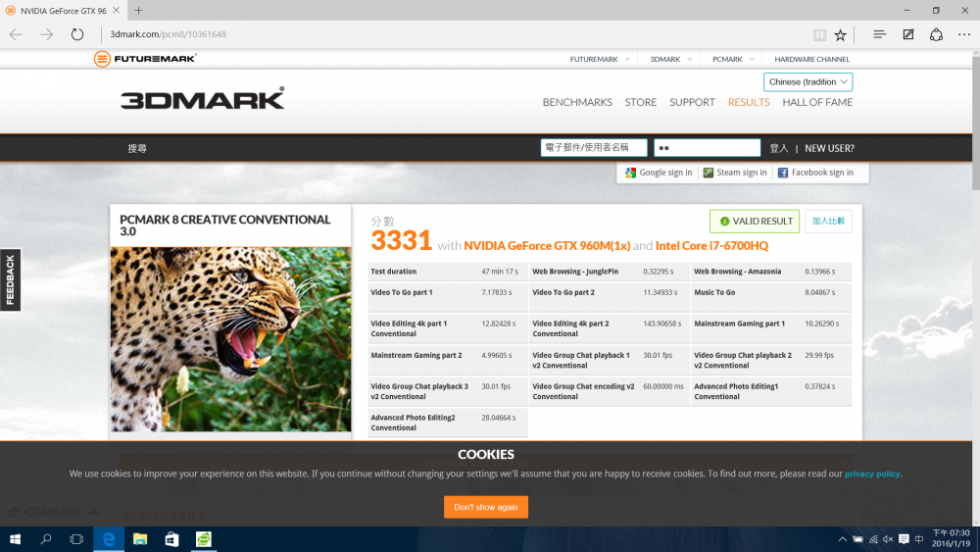The height and width of the screenshot is (552, 980).
Task: Make a web note pen icon
Action: pos(908,34)
